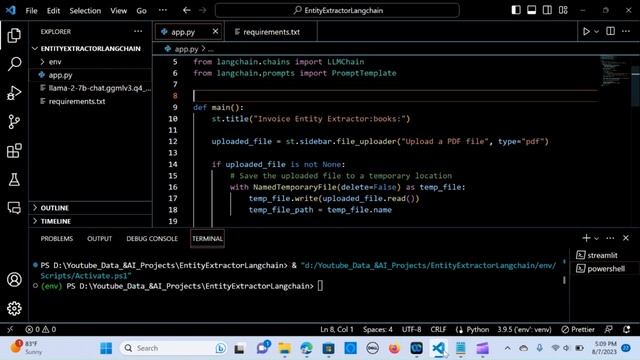
Task: Switch to the DEBUG CONSOLE tab
Action: click(x=152, y=238)
